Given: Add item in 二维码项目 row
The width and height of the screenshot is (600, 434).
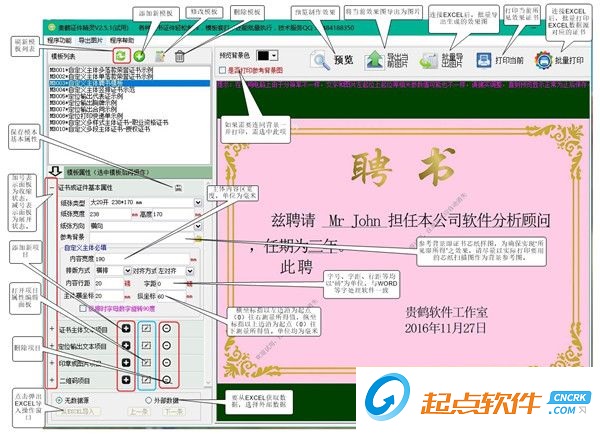Looking at the screenshot, I should pyautogui.click(x=126, y=380).
